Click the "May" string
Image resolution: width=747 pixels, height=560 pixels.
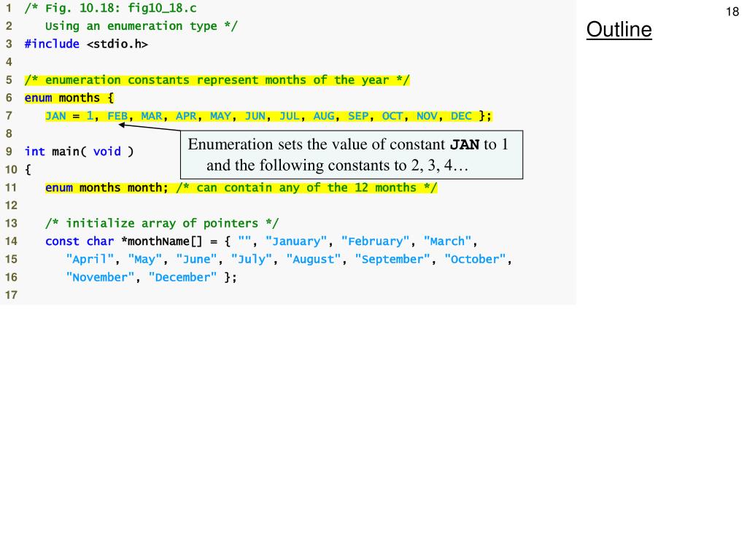pyautogui.click(x=145, y=260)
